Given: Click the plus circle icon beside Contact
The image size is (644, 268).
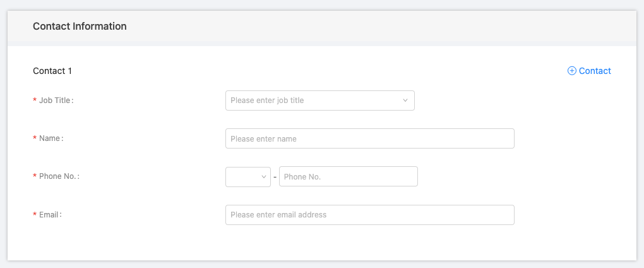Looking at the screenshot, I should tap(572, 71).
